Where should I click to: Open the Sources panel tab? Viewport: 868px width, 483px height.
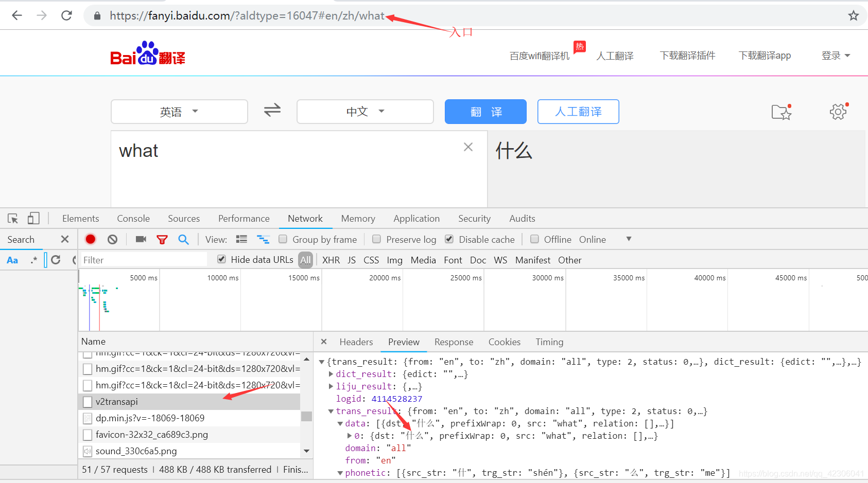coord(184,219)
